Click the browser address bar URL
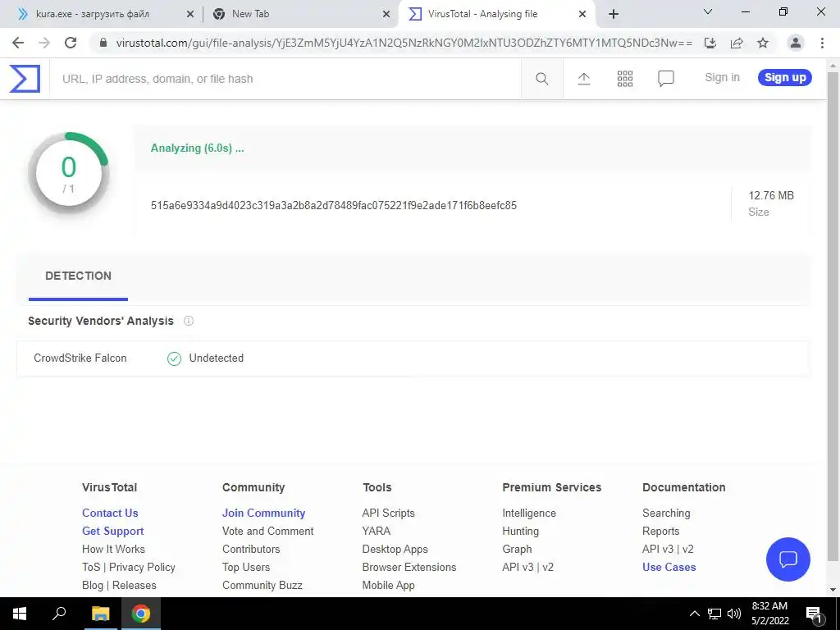The image size is (840, 630). [404, 43]
